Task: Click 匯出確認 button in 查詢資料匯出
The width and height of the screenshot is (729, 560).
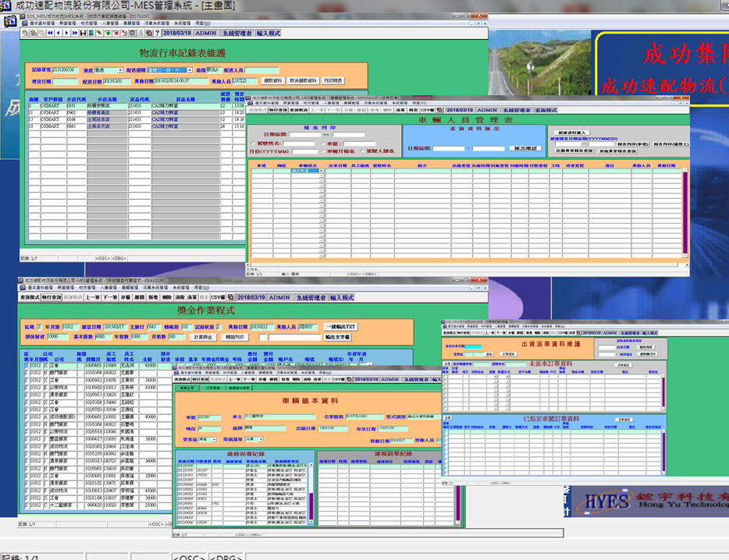Action: [x=526, y=148]
